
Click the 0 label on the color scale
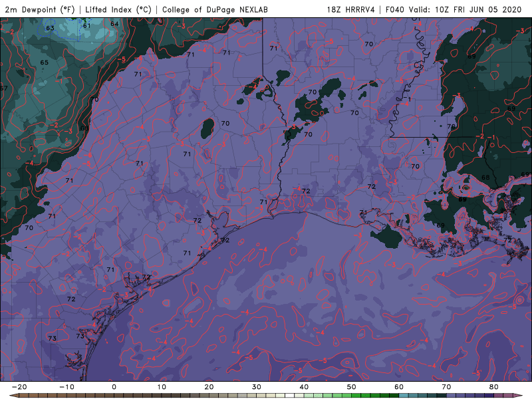click(114, 387)
